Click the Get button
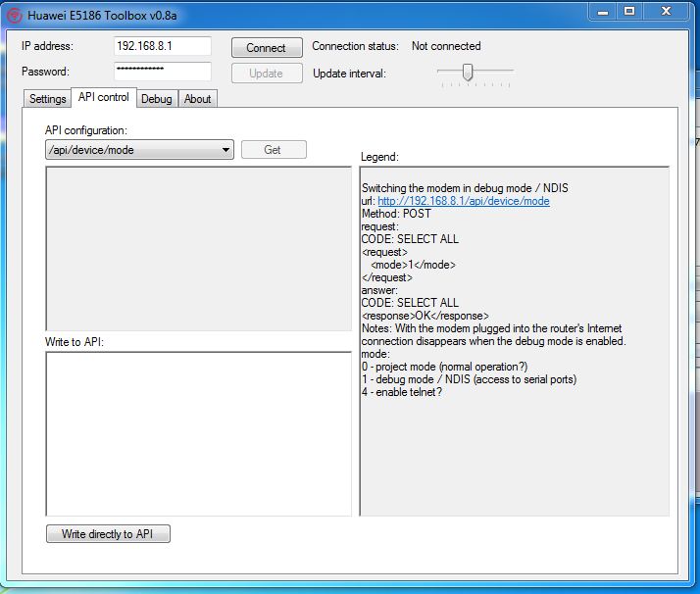The height and width of the screenshot is (594, 700). (x=274, y=150)
